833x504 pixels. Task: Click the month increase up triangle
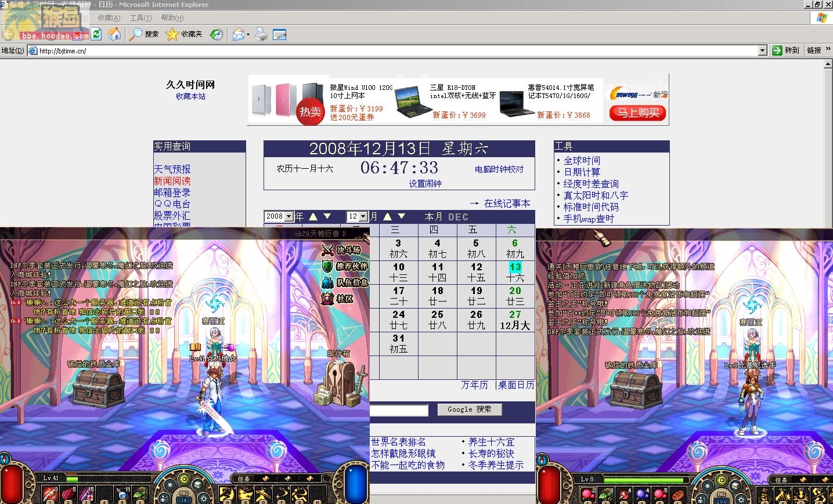[387, 216]
